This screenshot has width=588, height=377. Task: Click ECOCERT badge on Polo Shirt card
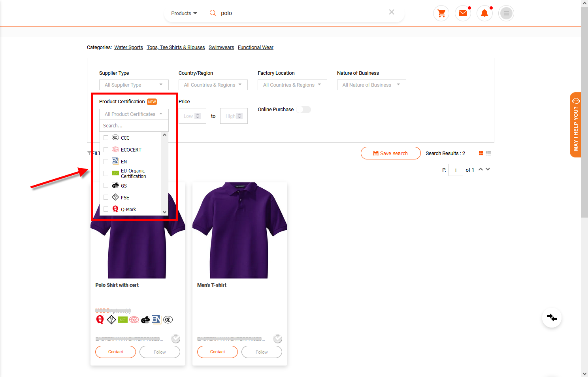[x=134, y=320]
